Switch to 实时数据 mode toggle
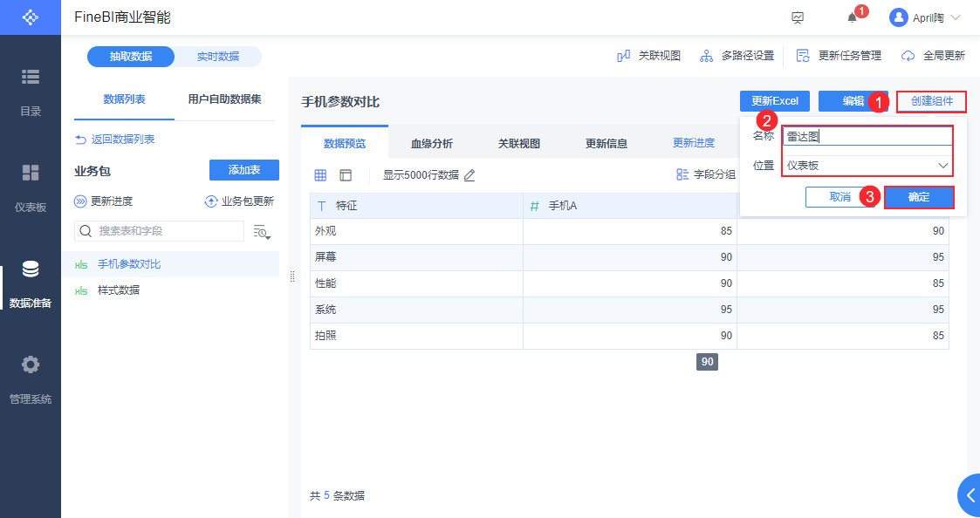Screen dimensions: 980x518 [x=217, y=57]
